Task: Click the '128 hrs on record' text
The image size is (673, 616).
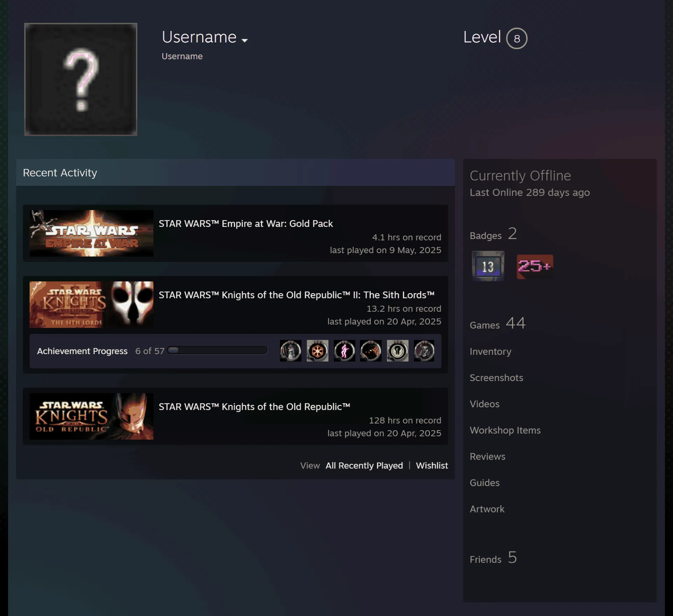Action: [405, 420]
